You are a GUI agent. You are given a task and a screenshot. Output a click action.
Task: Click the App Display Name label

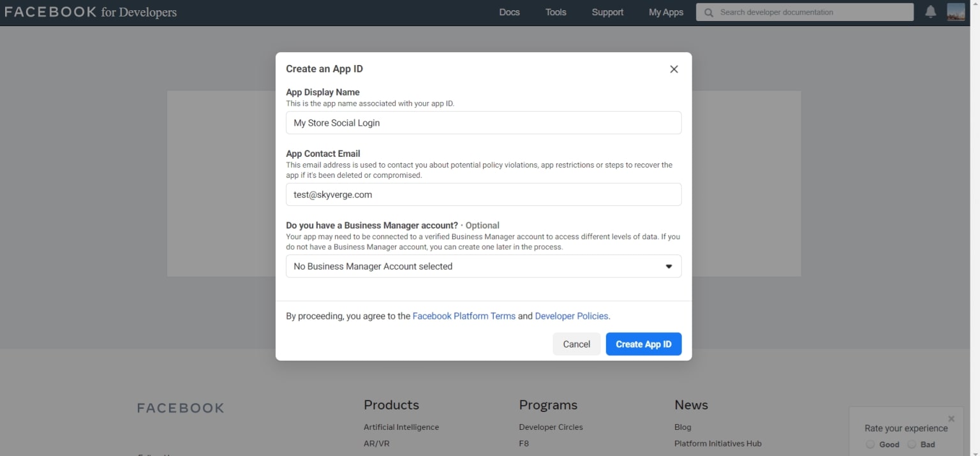coord(323,92)
